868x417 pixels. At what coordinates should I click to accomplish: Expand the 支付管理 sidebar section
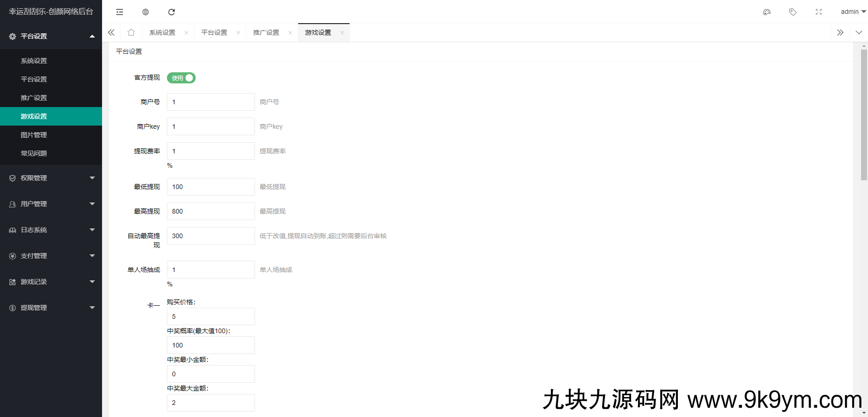pos(32,255)
